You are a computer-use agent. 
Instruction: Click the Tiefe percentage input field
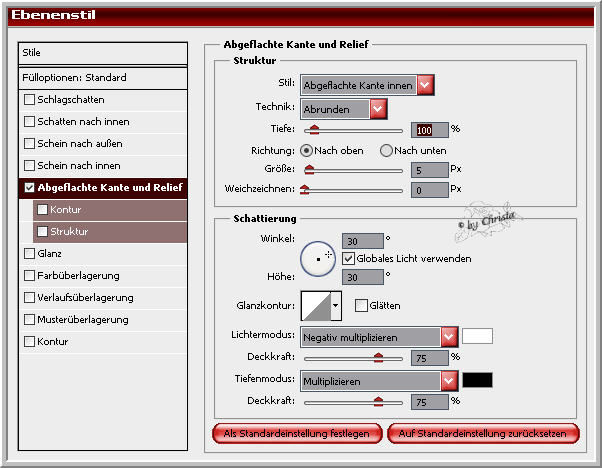coord(430,130)
